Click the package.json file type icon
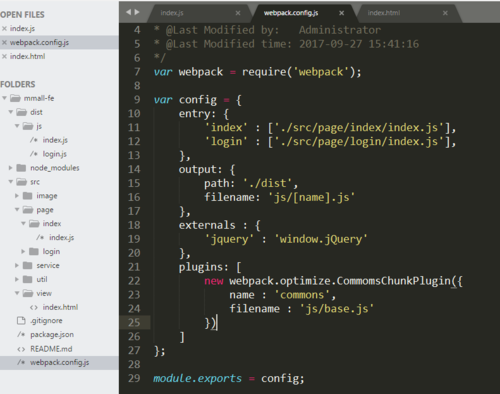The width and height of the screenshot is (500, 394). (21, 335)
